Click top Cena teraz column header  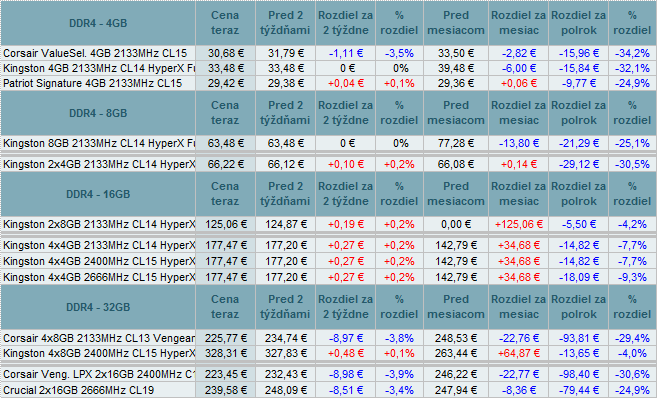[x=225, y=23]
